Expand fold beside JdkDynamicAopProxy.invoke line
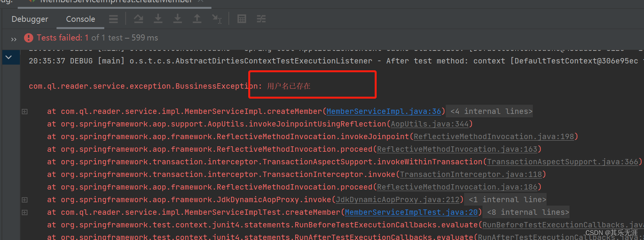This screenshot has width=644, height=240. 25,200
